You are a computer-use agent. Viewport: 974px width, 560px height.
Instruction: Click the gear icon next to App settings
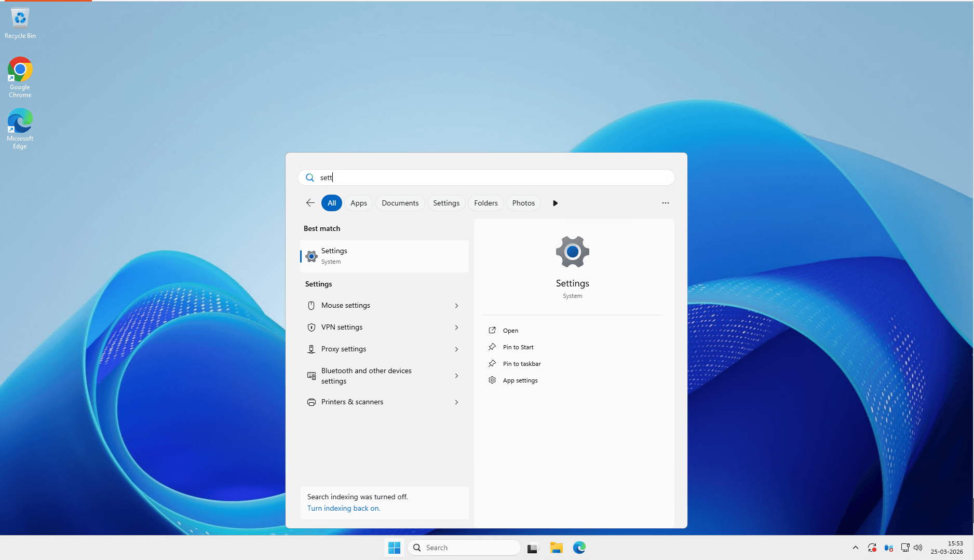[x=492, y=380]
